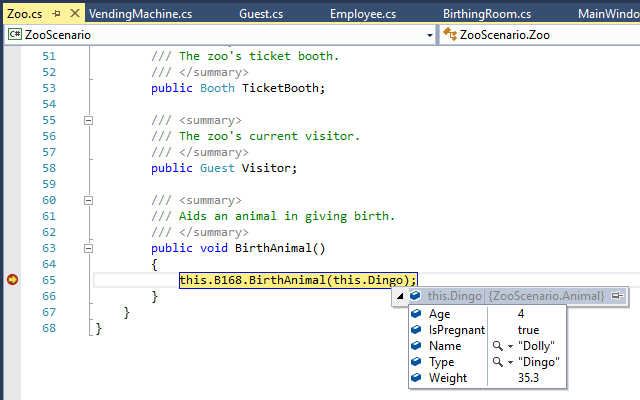Click the field icon beside IsPregnant
The image size is (640, 400).
(416, 330)
